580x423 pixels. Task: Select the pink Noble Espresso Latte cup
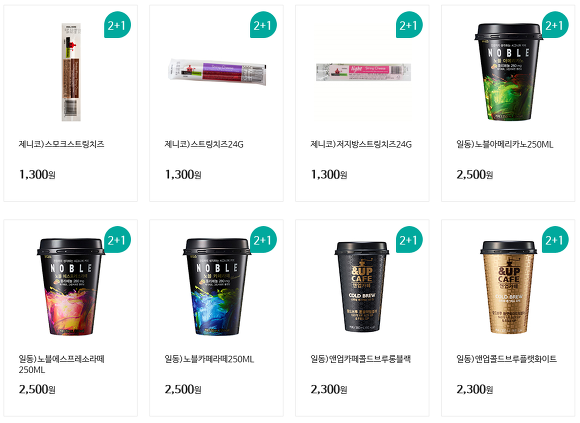coord(71,287)
